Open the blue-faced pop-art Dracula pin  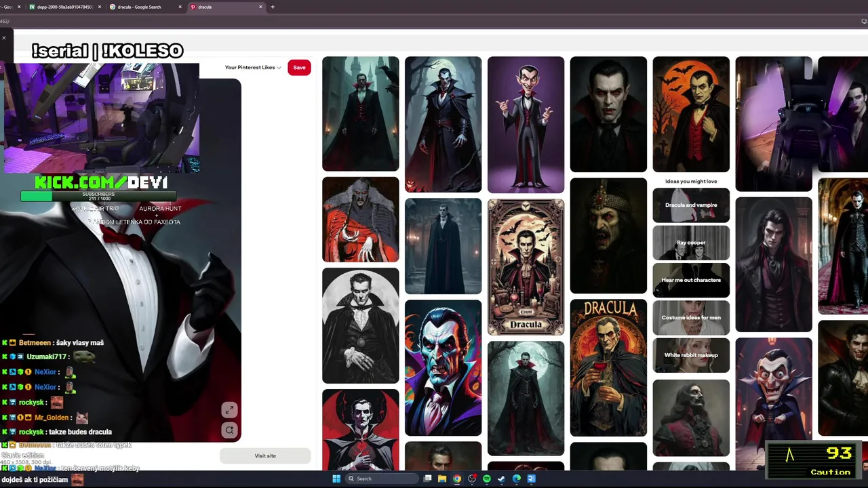point(443,368)
